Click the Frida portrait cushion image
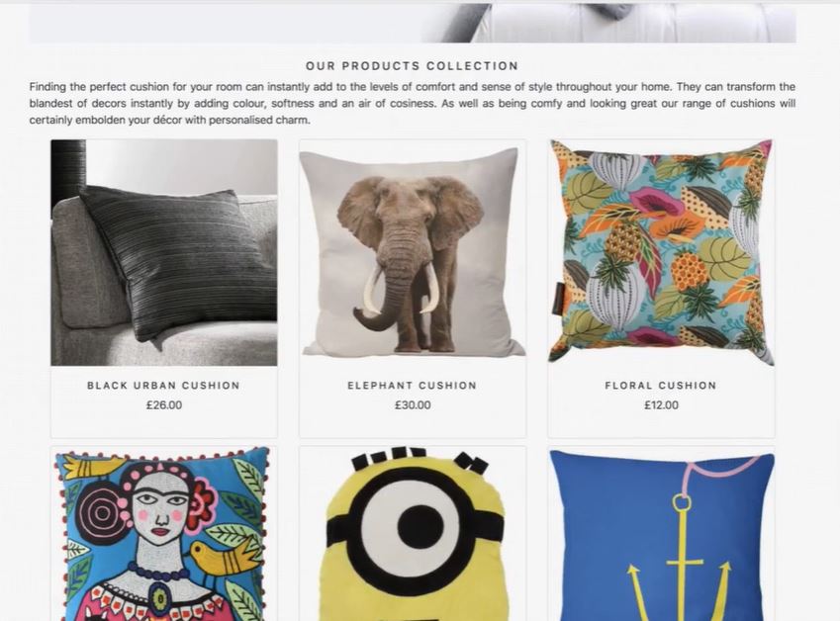Viewport: 840px width, 621px height. 164,534
